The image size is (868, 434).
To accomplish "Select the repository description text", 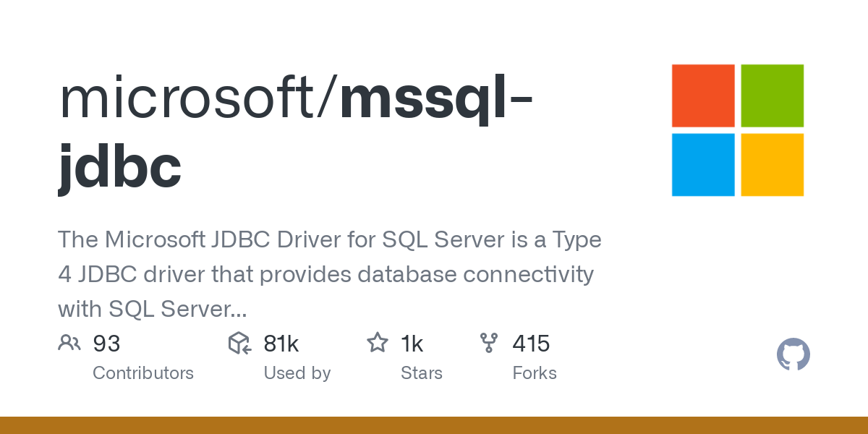I will pos(330,274).
